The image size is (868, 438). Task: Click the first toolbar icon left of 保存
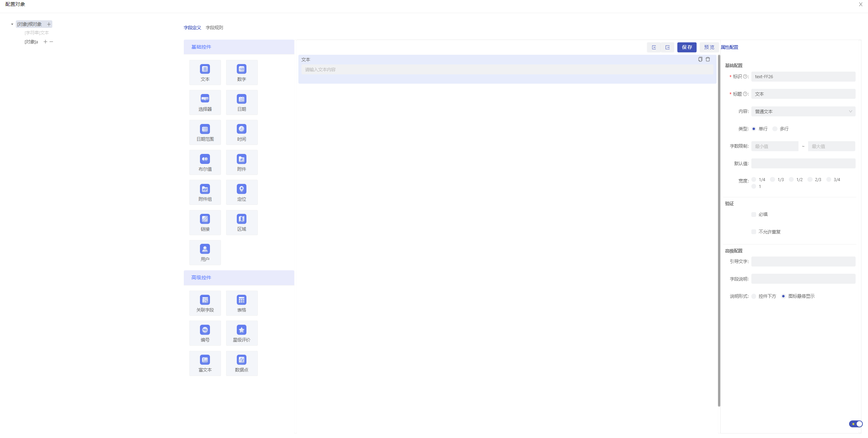click(x=654, y=47)
